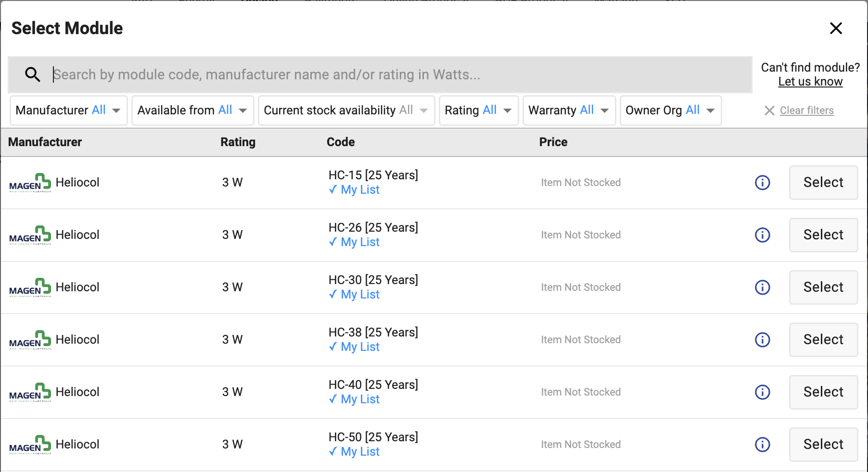868x472 pixels.
Task: Open the Rating filter dropdown
Action: [x=479, y=111]
